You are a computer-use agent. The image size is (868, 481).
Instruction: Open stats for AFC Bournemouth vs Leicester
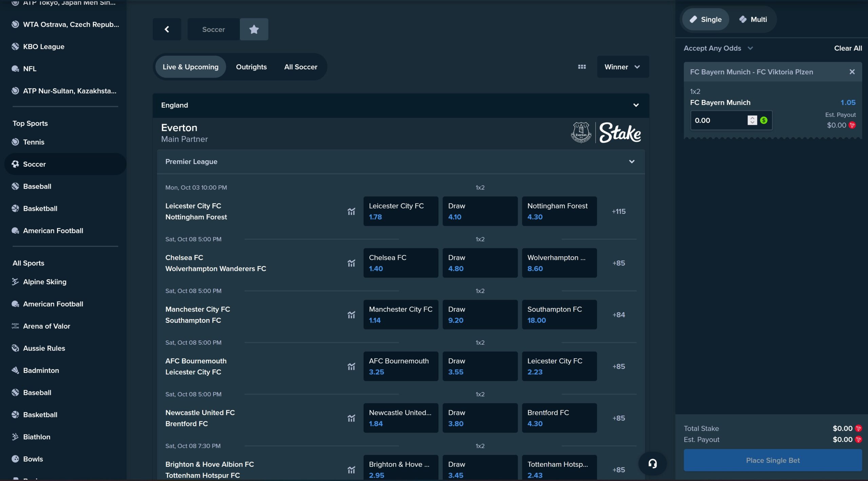(x=351, y=366)
